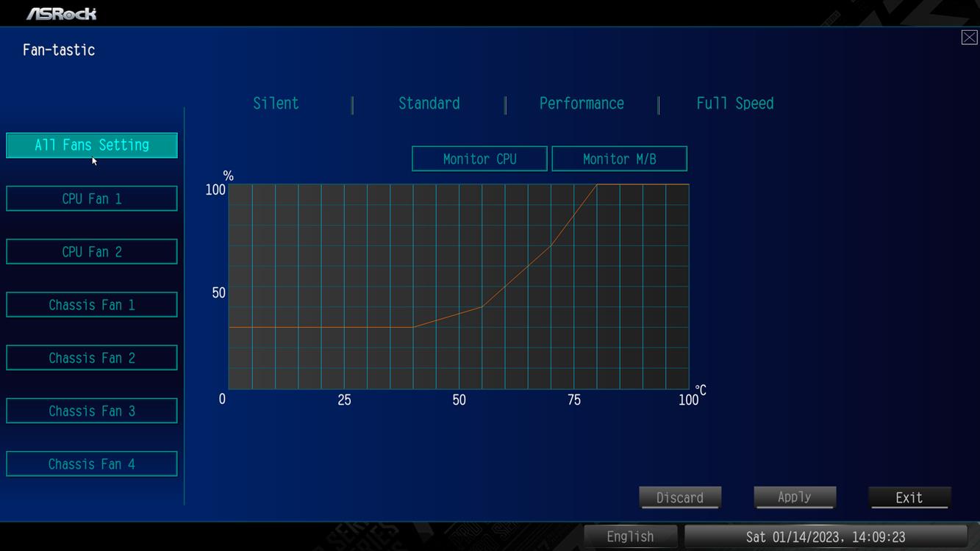Screen dimensions: 980x551
Task: Toggle Monitor CPU temperature source
Action: pyautogui.click(x=479, y=159)
